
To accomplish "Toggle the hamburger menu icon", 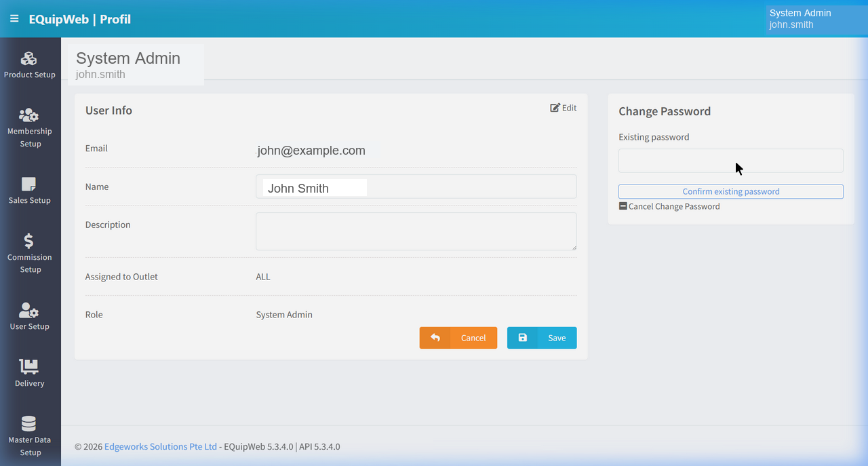I will pos(14,19).
